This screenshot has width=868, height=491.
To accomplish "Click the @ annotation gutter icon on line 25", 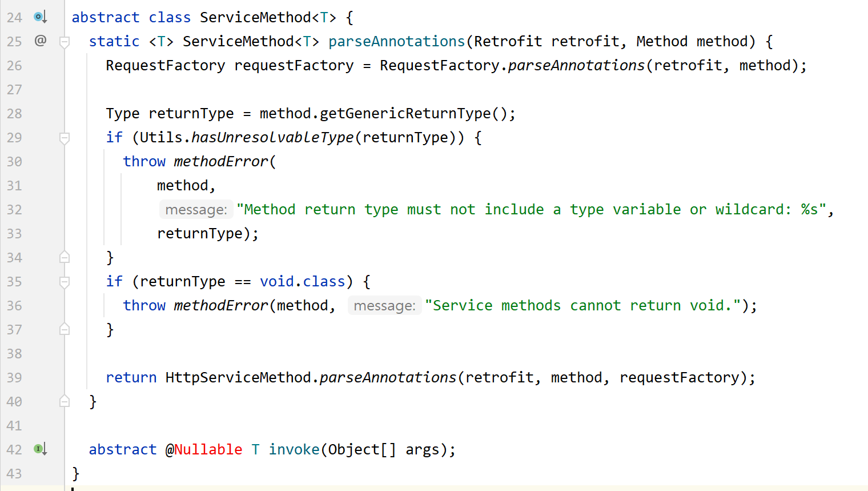I will 41,41.
